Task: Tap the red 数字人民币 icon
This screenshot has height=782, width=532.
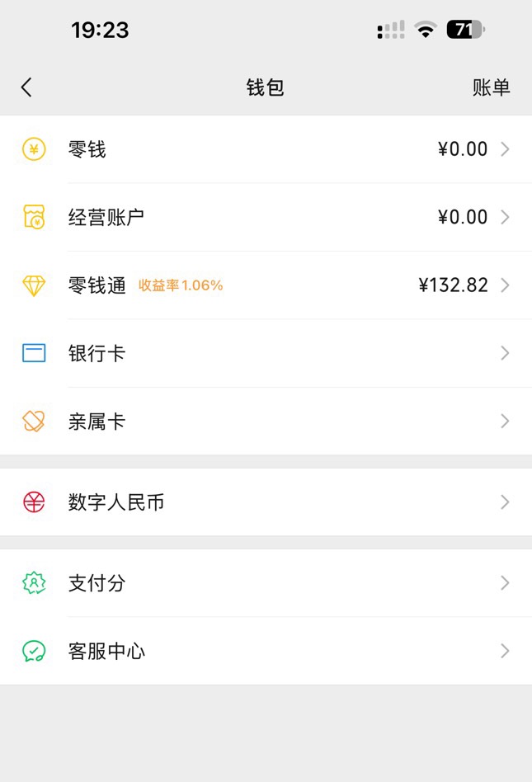Action: coord(34,502)
